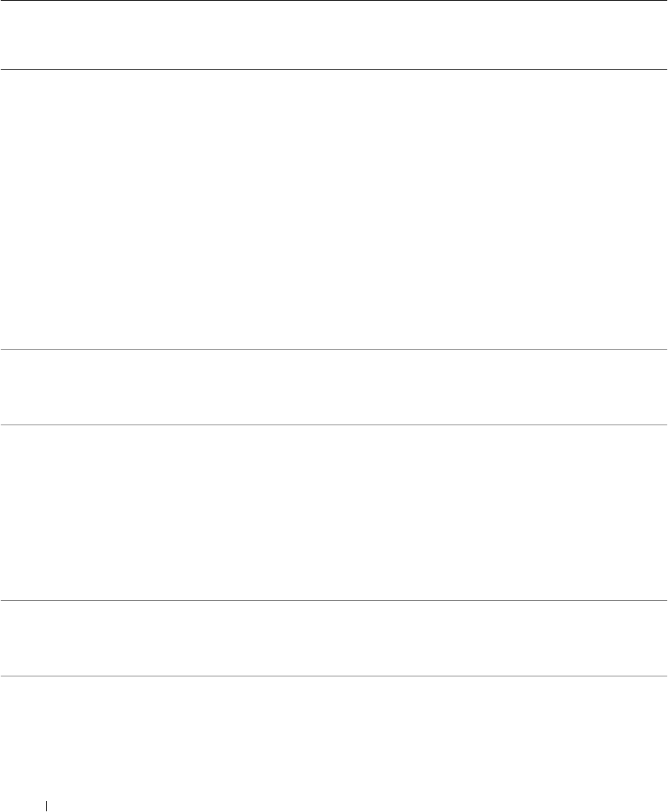Click the second gray horizontal rule
The width and height of the screenshot is (668, 812).
[x=334, y=425]
